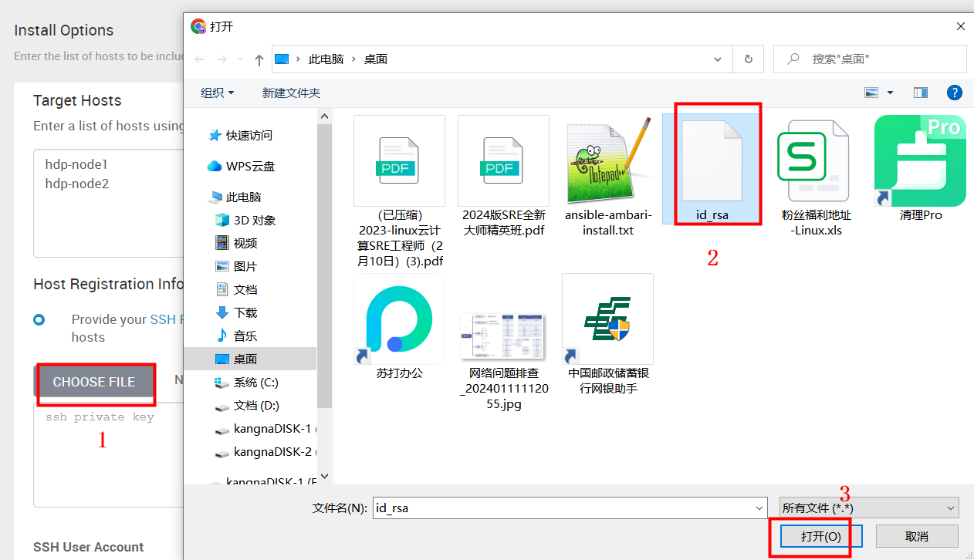The width and height of the screenshot is (974, 560).
Task: Select the Provide your SSH radio button
Action: pyautogui.click(x=39, y=319)
